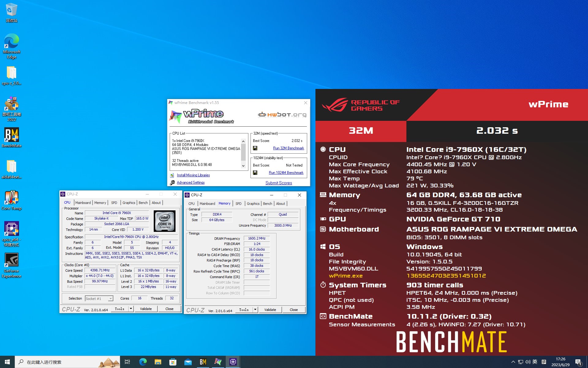
Task: Click the Install Missing Libraries icon
Action: pos(172,175)
